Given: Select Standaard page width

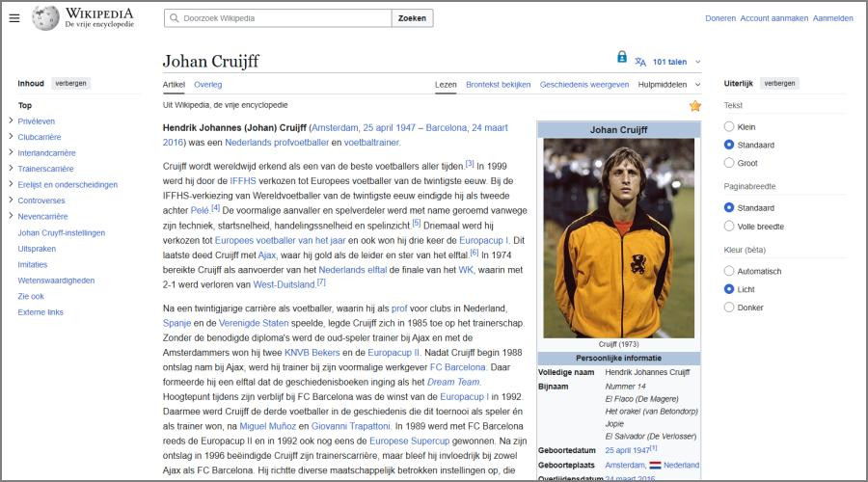Looking at the screenshot, I should [729, 208].
